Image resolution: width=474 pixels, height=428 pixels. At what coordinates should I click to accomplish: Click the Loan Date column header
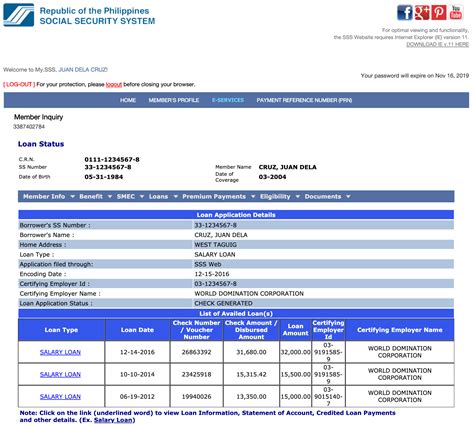(137, 330)
